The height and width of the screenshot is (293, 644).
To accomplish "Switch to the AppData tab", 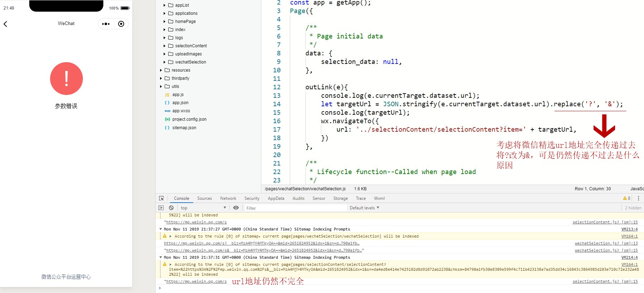I will [276, 198].
